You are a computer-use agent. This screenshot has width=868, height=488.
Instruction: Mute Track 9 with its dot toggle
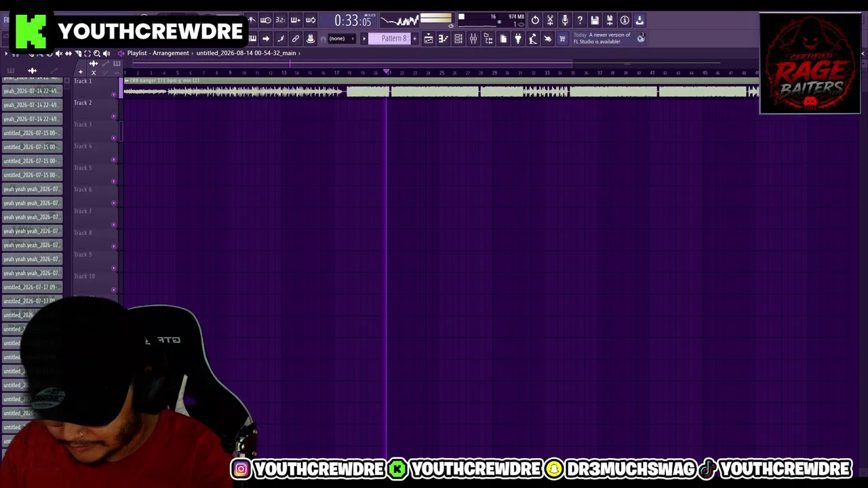pyautogui.click(x=114, y=268)
